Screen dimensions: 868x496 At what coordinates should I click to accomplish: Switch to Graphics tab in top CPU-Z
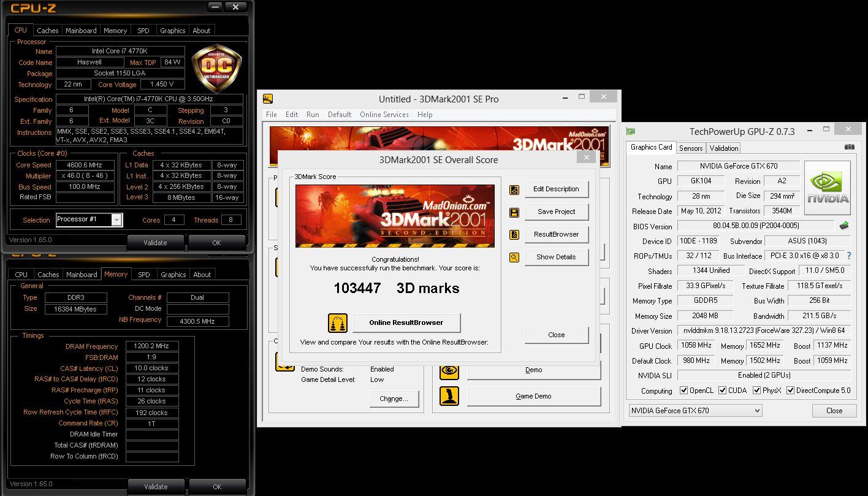tap(172, 31)
